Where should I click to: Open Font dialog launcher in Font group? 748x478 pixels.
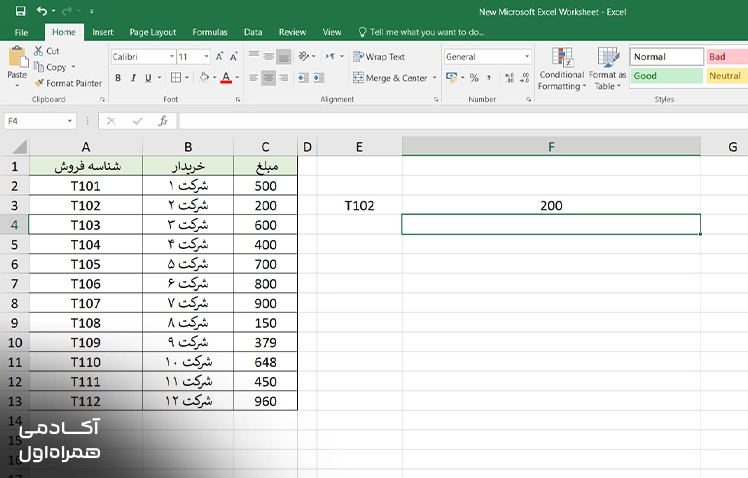(238, 99)
